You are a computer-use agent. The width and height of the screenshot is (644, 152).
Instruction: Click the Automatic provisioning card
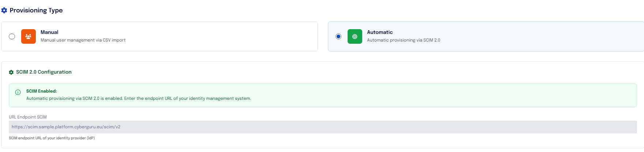[x=486, y=36]
